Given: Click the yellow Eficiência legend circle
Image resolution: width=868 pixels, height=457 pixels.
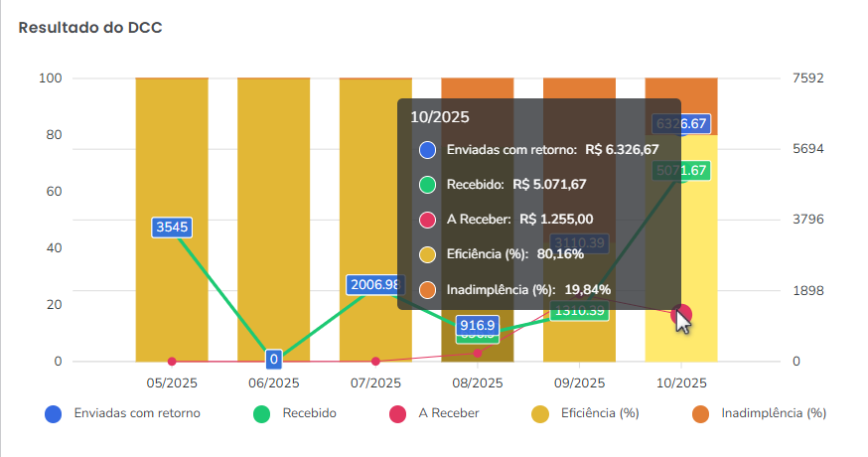Looking at the screenshot, I should point(540,413).
